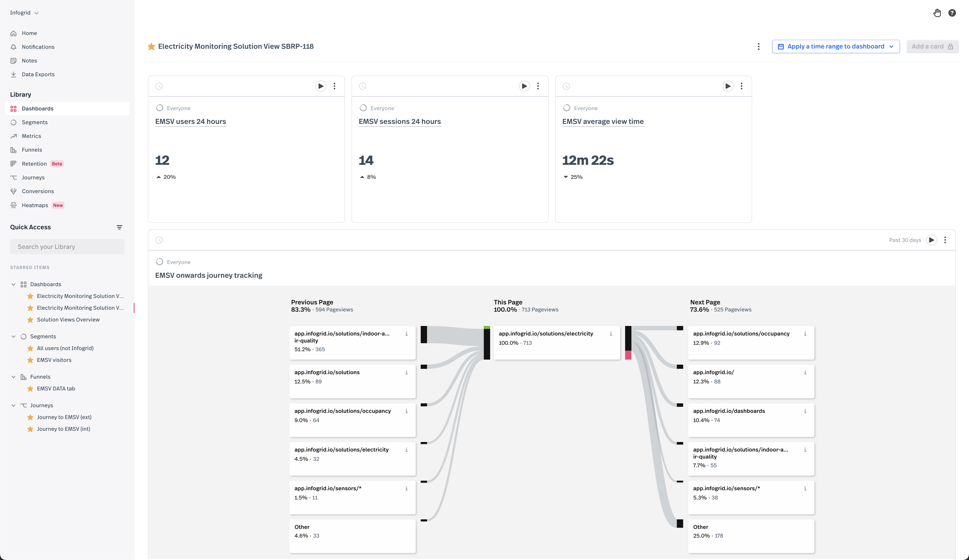Open Apply a time range to dashboard dropdown
This screenshot has height=560, width=969.
point(836,47)
